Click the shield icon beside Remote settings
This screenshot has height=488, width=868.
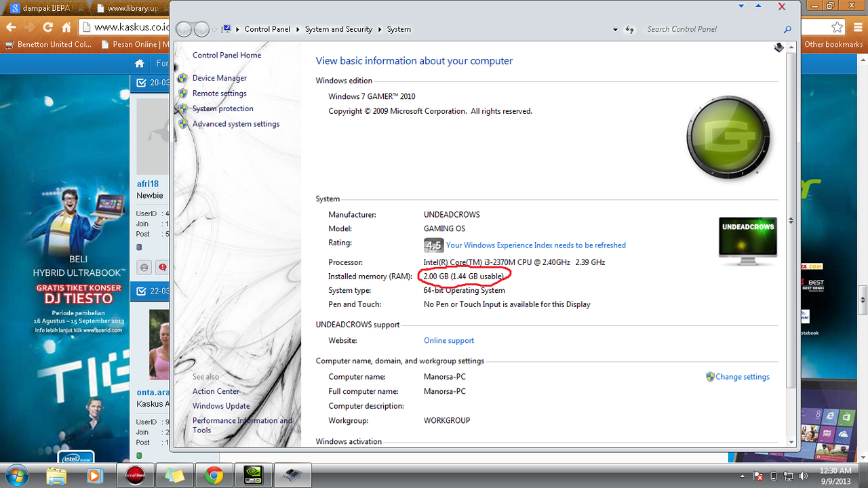pyautogui.click(x=183, y=94)
